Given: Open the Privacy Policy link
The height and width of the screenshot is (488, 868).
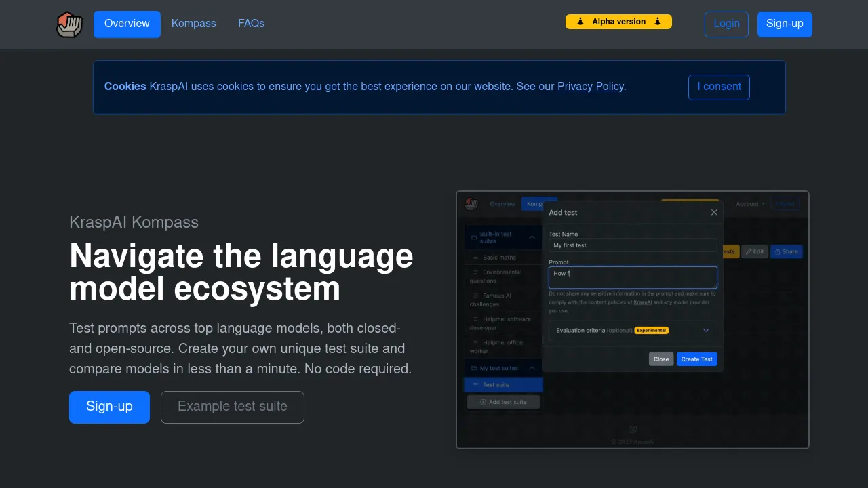Looking at the screenshot, I should pyautogui.click(x=591, y=87).
